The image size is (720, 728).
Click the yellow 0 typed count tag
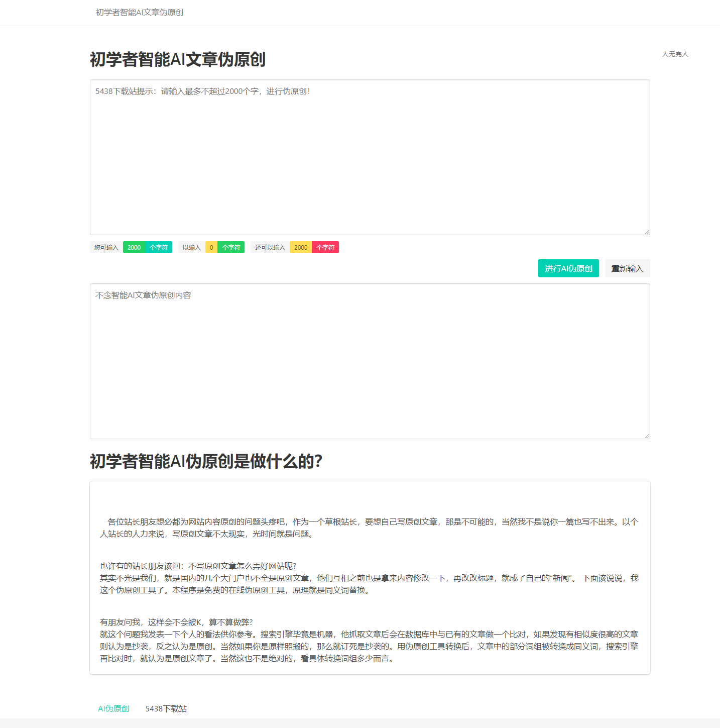pos(211,247)
